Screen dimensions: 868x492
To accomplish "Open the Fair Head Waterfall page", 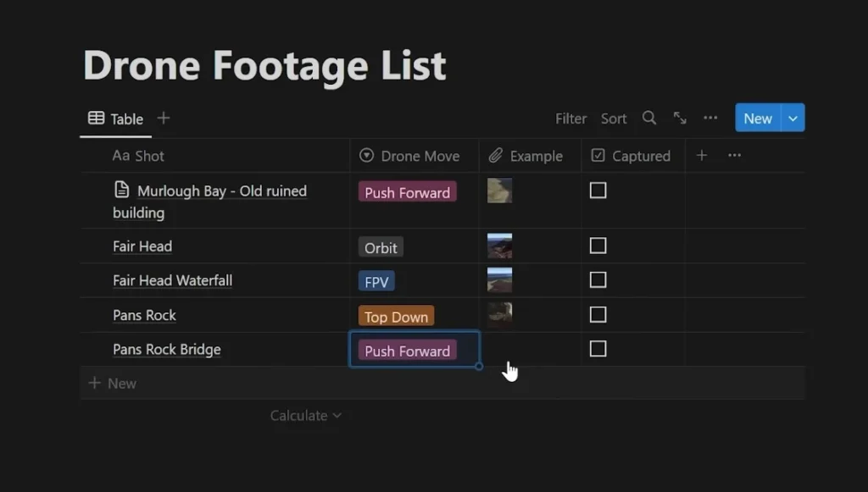I will pyautogui.click(x=173, y=280).
